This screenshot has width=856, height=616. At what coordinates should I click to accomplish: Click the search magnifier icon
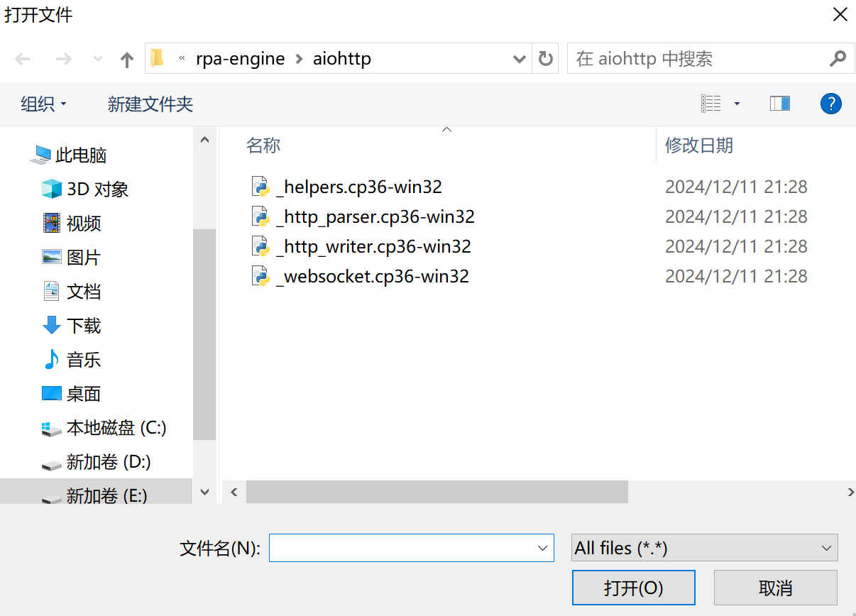click(x=838, y=59)
